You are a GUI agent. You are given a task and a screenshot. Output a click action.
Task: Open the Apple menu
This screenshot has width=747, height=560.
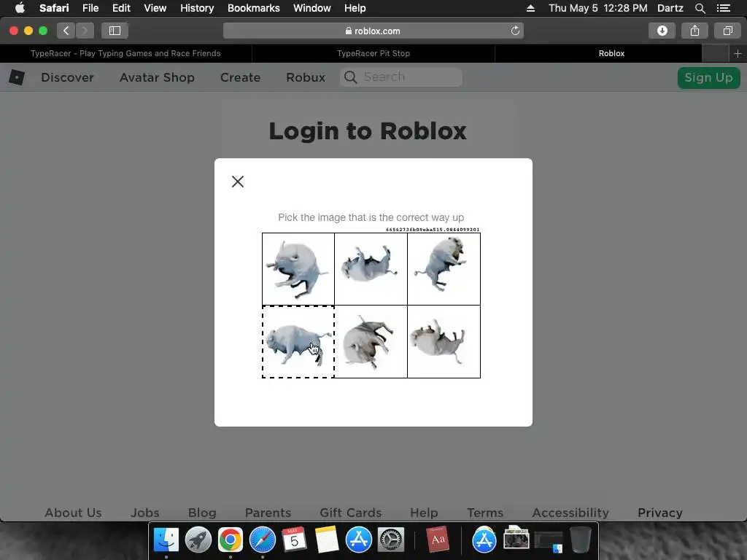pyautogui.click(x=20, y=8)
